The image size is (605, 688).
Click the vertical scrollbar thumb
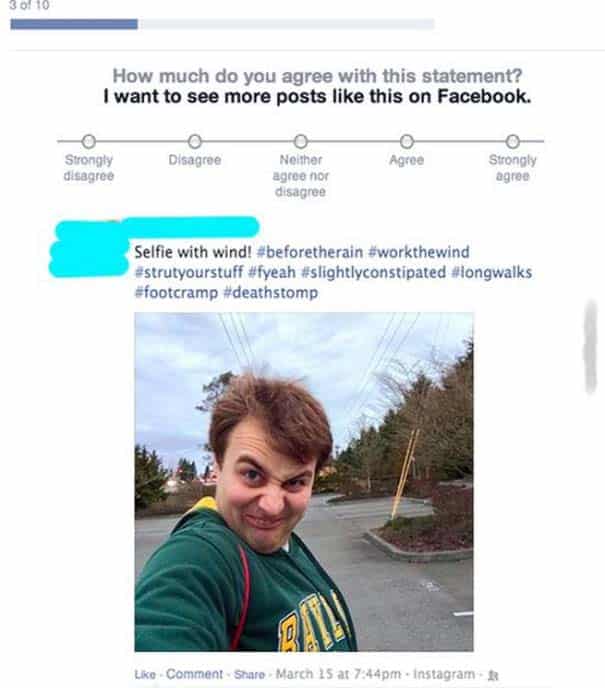(x=591, y=347)
